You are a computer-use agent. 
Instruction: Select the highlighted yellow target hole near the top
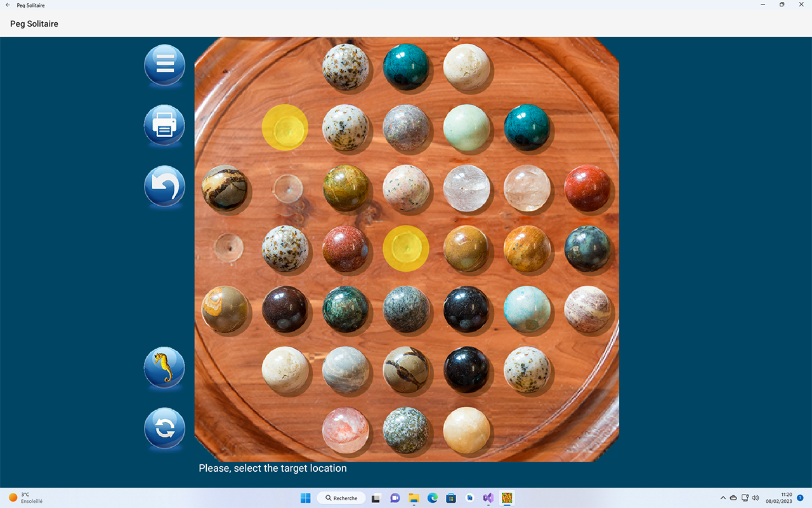click(x=285, y=128)
